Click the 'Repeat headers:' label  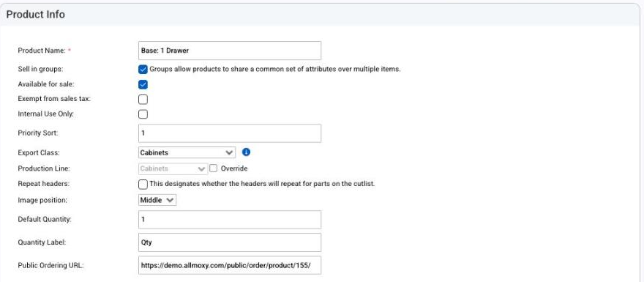coord(43,184)
